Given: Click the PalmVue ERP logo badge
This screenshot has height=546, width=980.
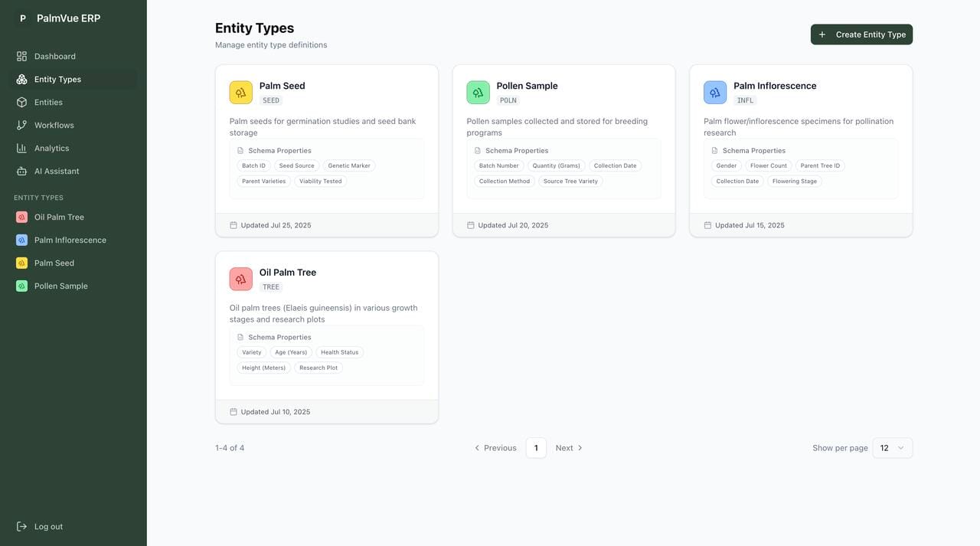Looking at the screenshot, I should 22,18.
